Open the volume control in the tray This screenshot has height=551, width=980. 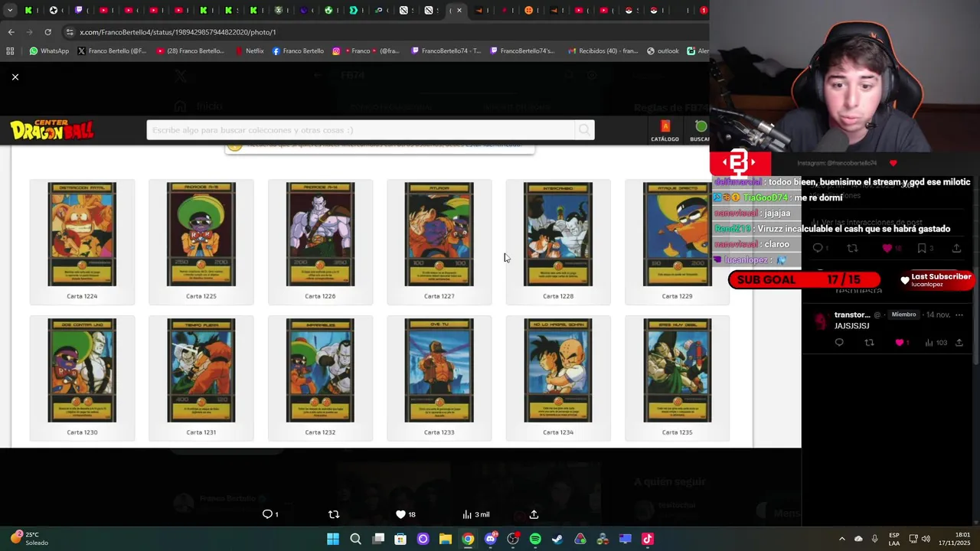point(926,539)
